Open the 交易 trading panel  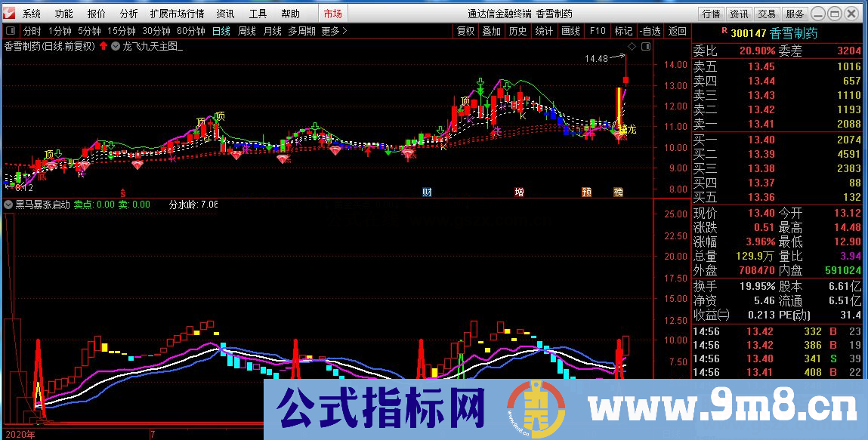[765, 12]
